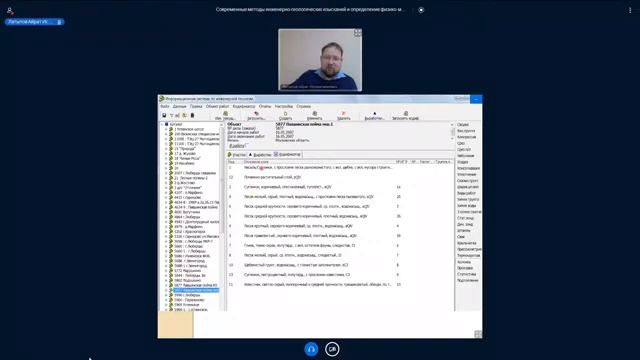Click the camera button beside the headphones
This screenshot has width=640, height=360.
pos(332,349)
